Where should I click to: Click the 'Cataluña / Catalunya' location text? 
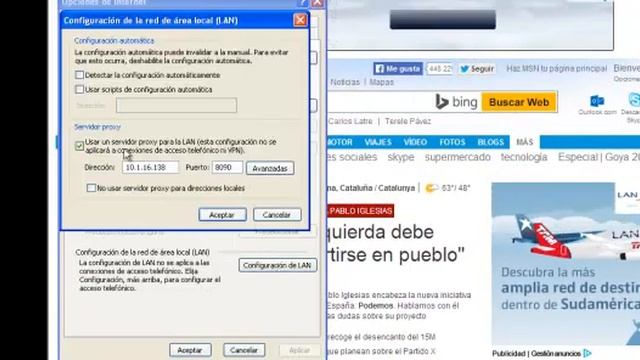[377, 188]
